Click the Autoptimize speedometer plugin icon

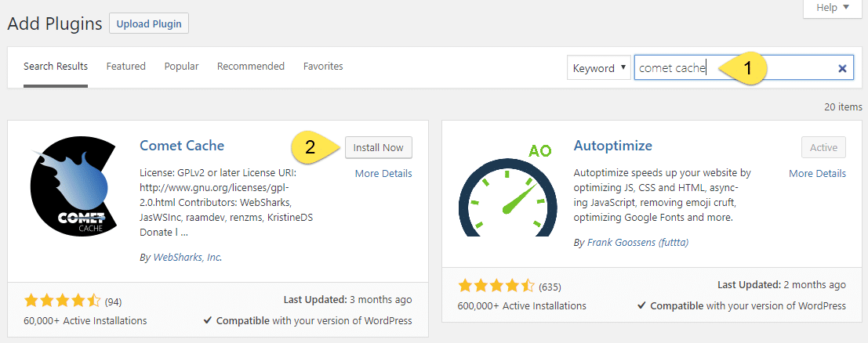[507, 191]
